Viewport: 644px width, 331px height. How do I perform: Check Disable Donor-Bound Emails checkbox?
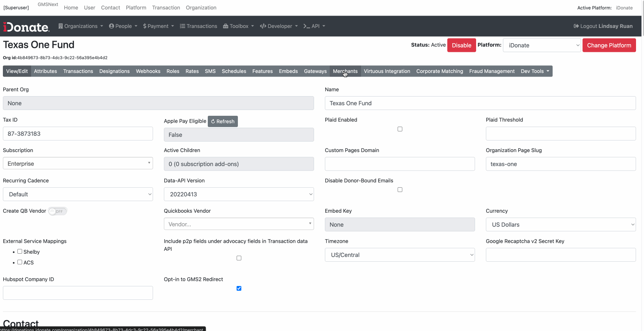tap(400, 190)
